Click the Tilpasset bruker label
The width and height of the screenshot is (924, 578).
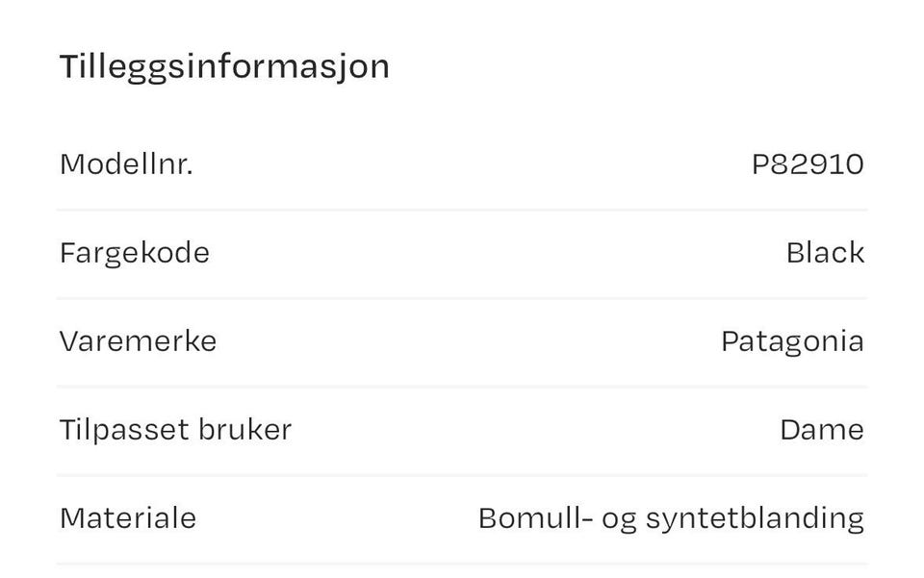[x=175, y=430]
